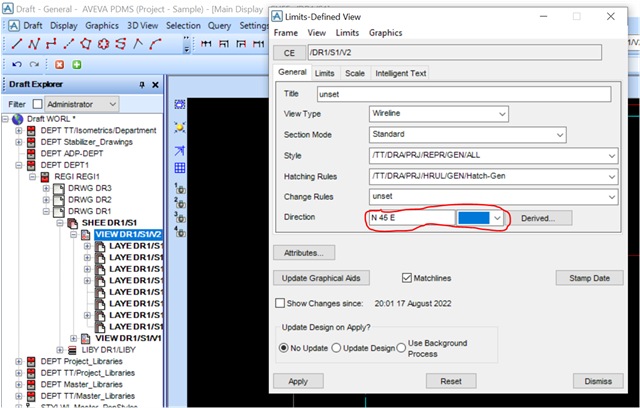This screenshot has width=640, height=408.
Task: Enable the Matchlines checkbox
Action: [x=407, y=278]
